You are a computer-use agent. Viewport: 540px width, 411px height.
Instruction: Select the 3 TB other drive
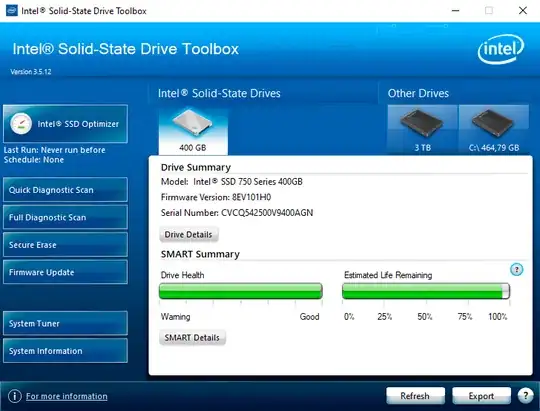point(423,130)
